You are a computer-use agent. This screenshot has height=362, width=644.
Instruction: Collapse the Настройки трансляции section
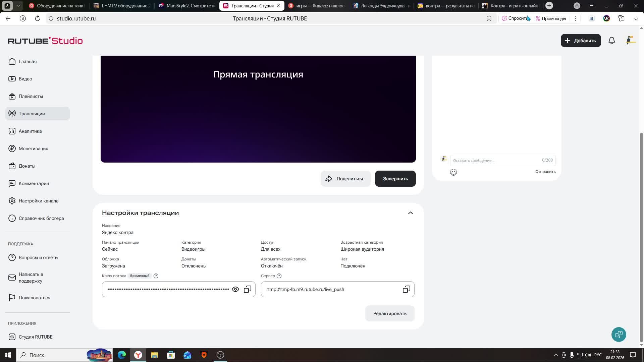[410, 213]
